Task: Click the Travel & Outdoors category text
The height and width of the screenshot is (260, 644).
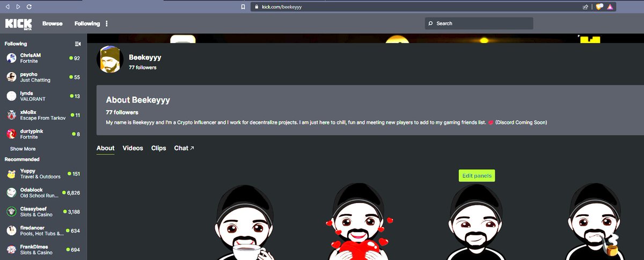Action: click(40, 177)
